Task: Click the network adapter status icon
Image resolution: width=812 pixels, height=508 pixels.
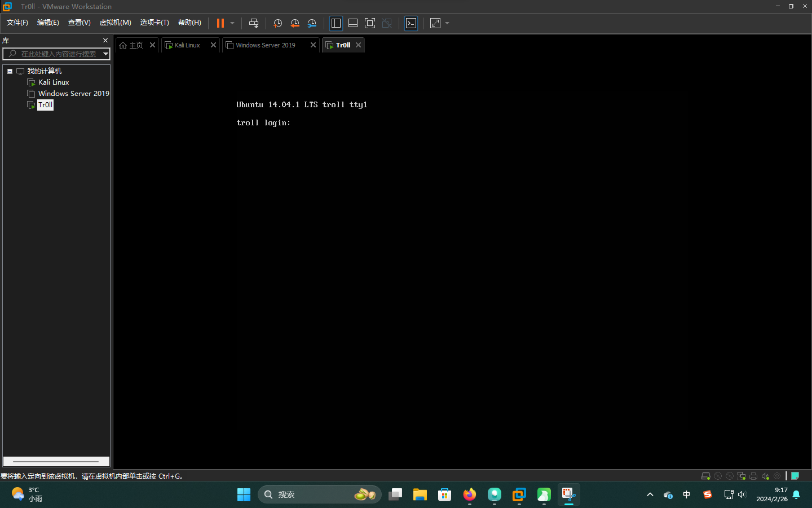Action: coord(741,476)
